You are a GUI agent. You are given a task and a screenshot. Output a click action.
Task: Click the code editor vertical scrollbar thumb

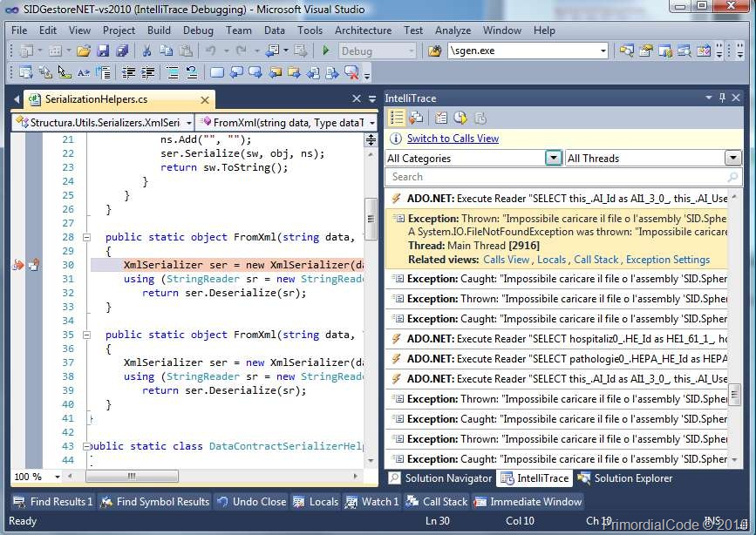tap(371, 219)
